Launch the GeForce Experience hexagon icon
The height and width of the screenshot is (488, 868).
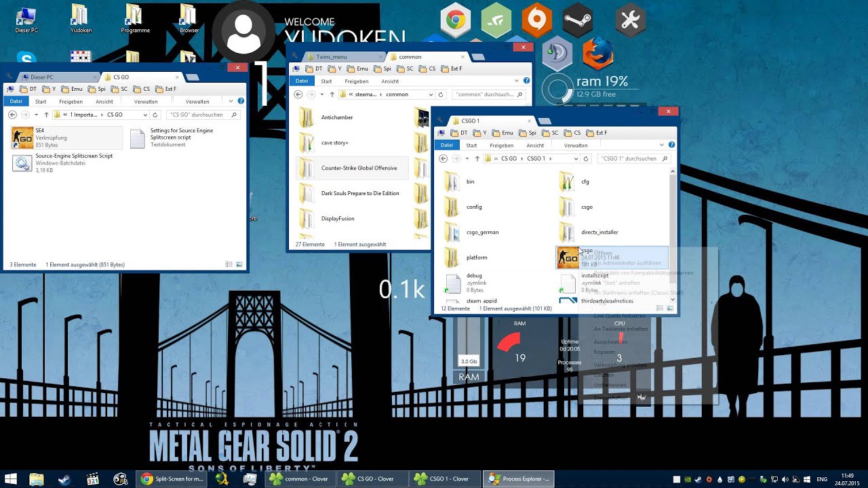point(496,20)
